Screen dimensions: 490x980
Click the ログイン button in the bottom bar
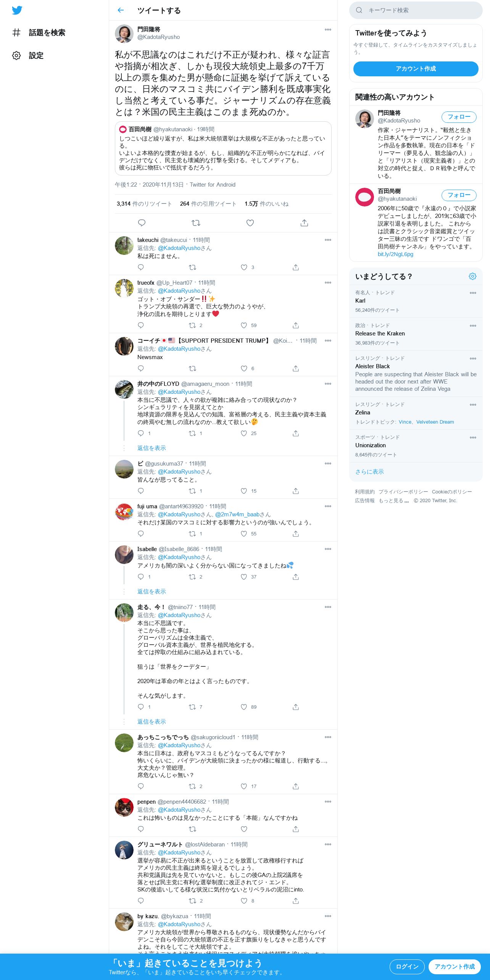(x=407, y=967)
